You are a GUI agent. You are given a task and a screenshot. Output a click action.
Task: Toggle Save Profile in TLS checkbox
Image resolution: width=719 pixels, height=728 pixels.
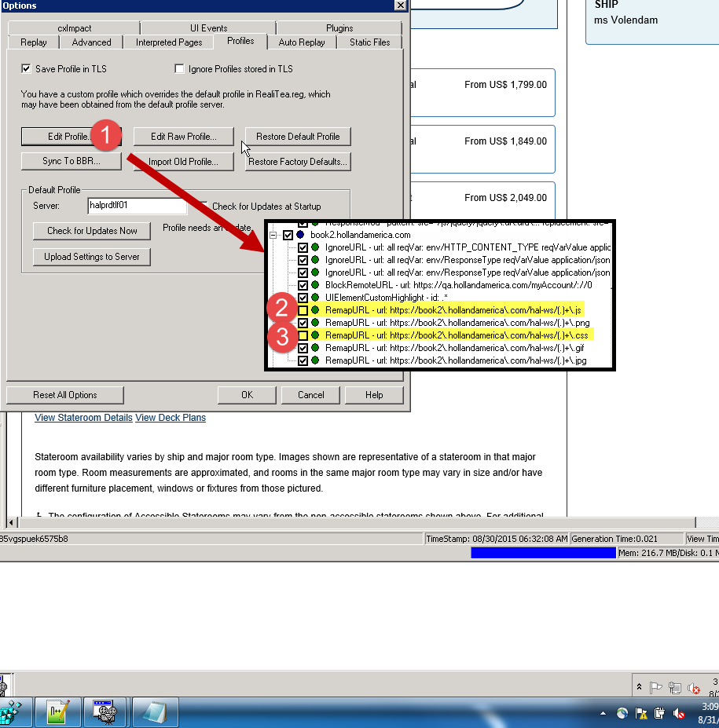[x=26, y=69]
